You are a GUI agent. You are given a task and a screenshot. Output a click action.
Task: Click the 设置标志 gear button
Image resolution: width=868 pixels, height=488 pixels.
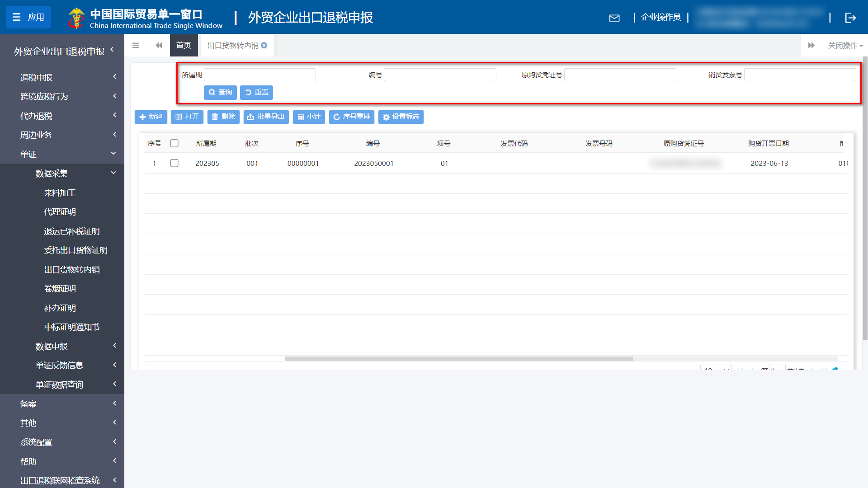coord(401,117)
